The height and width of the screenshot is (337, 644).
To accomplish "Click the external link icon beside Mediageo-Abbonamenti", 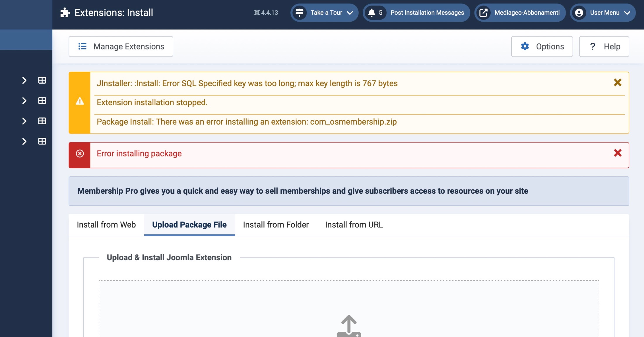I will click(x=483, y=13).
